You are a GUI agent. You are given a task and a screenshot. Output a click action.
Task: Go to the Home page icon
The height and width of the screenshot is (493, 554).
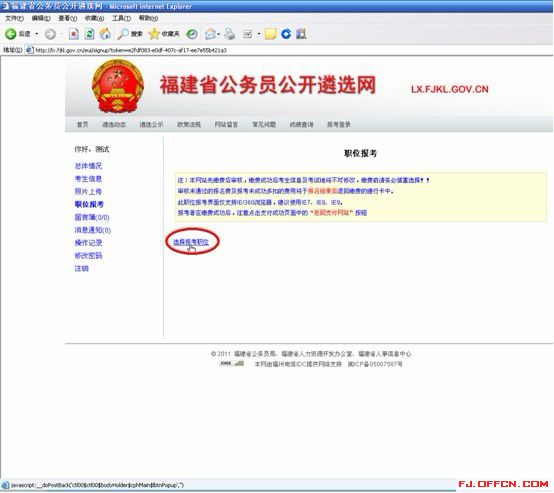(x=105, y=34)
